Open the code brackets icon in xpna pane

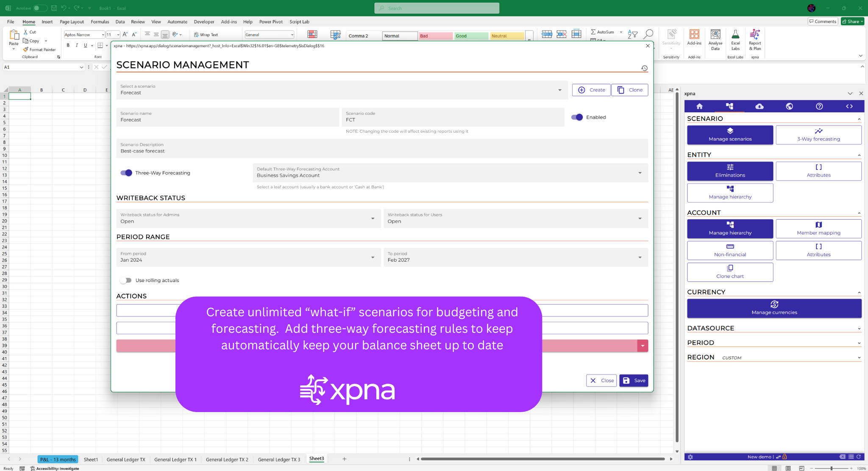pos(849,106)
